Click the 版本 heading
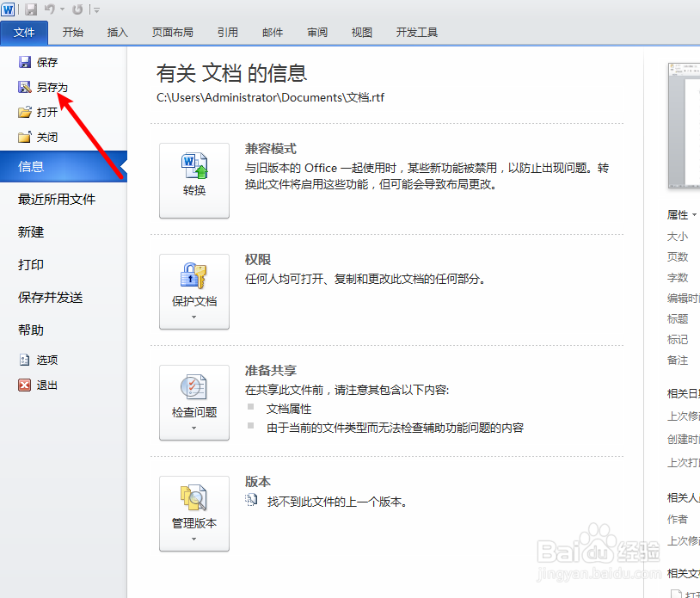The width and height of the screenshot is (700, 598). 258,482
